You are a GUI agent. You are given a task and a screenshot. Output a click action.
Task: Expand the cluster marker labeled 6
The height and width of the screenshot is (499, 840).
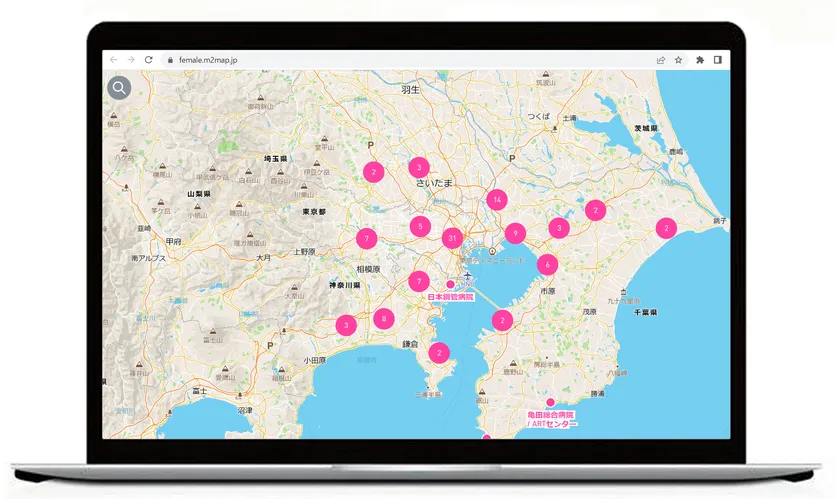coord(548,264)
